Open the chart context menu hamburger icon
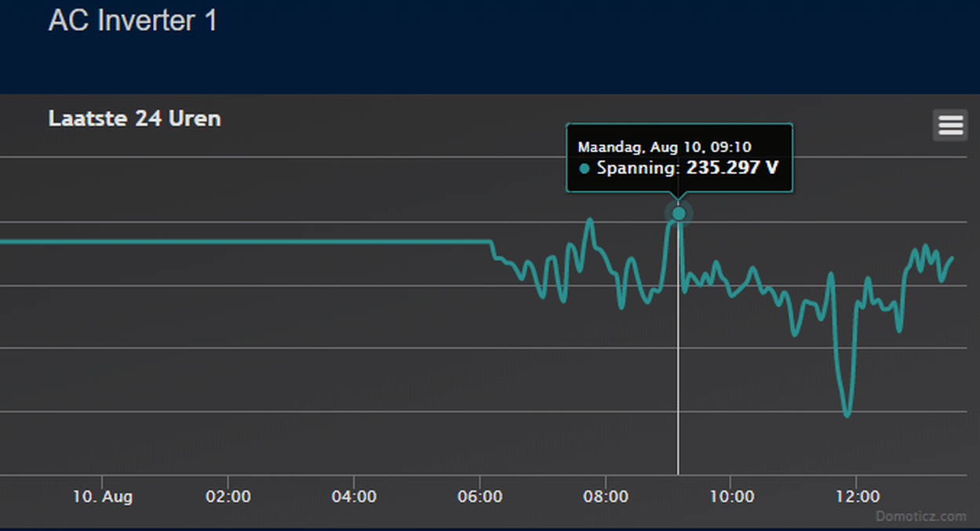This screenshot has width=980, height=531. pyautogui.click(x=949, y=125)
